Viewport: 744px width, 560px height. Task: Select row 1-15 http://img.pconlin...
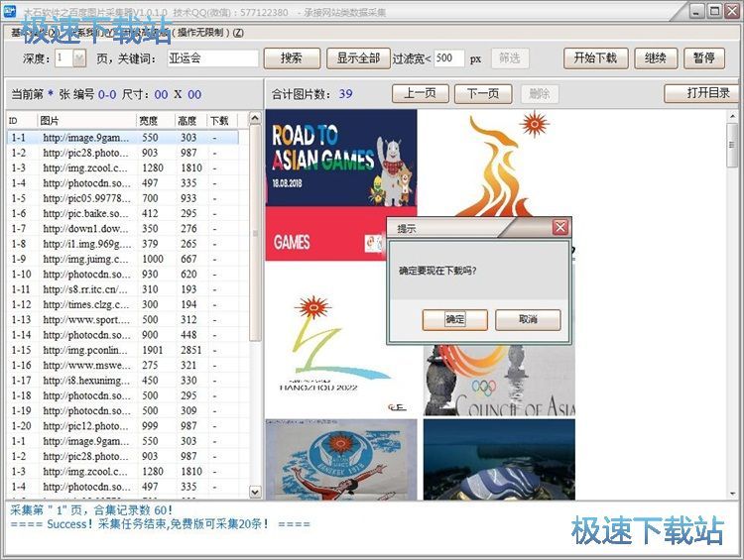click(123, 350)
